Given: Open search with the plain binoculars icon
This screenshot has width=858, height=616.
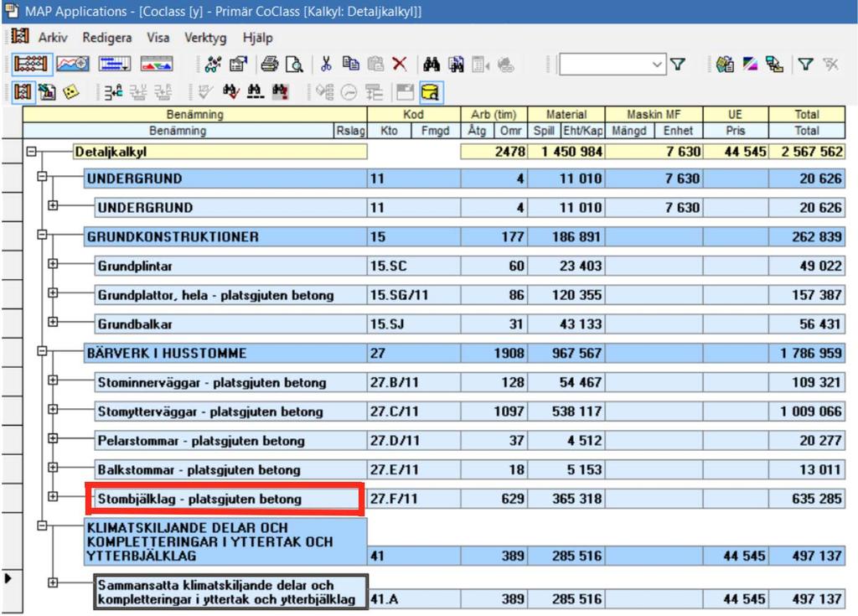Looking at the screenshot, I should tap(432, 64).
